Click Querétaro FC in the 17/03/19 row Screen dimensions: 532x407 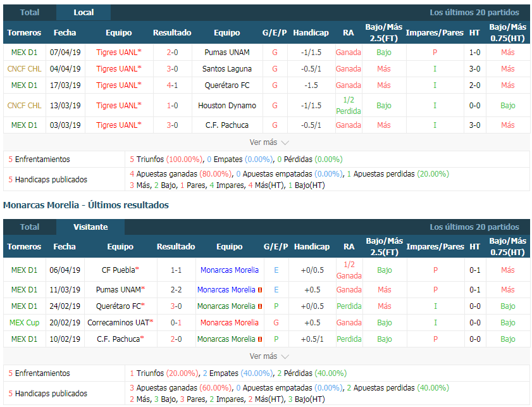pos(226,85)
